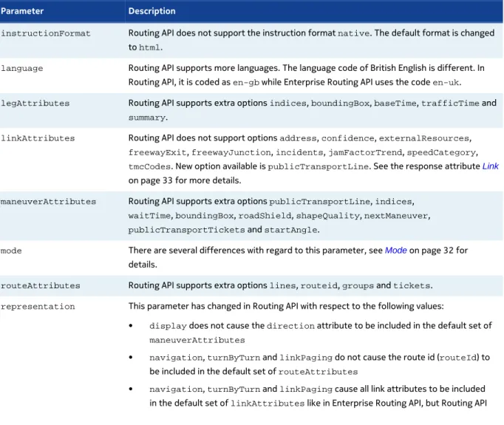This screenshot has height=425, width=504.
Task: Click the html default format code
Action: pyautogui.click(x=149, y=47)
